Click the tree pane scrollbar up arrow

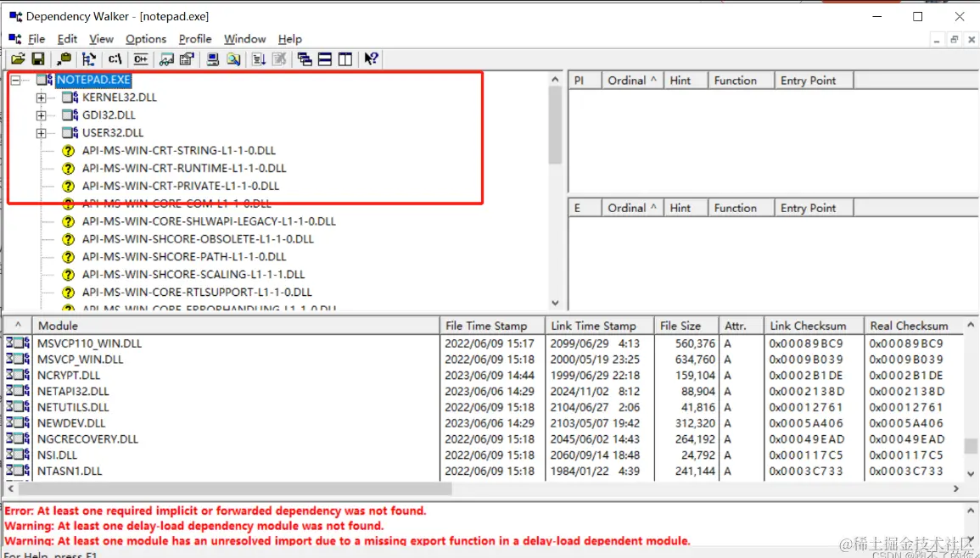(555, 80)
